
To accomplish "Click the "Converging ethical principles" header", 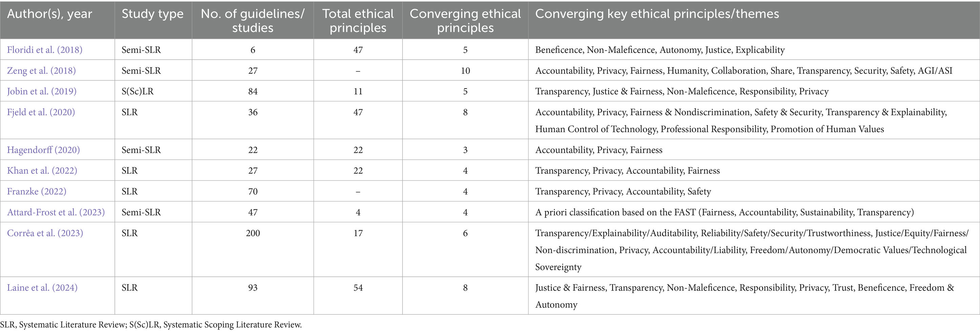I will (465, 21).
